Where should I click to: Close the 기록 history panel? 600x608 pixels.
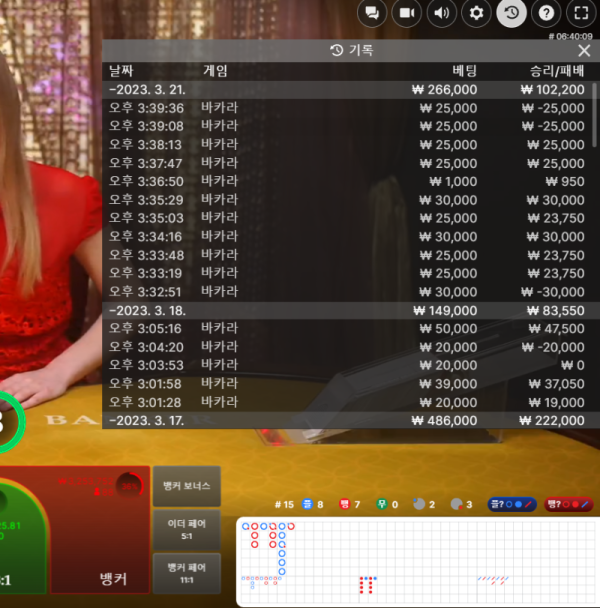point(584,50)
